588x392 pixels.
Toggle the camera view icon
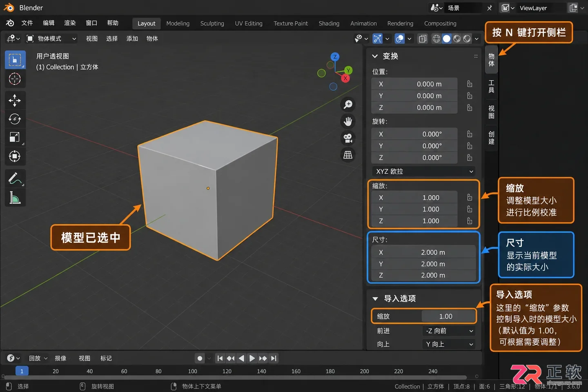coord(348,138)
